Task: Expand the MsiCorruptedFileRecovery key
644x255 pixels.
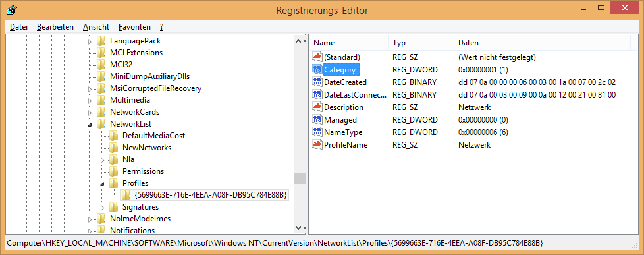Action: (90, 88)
